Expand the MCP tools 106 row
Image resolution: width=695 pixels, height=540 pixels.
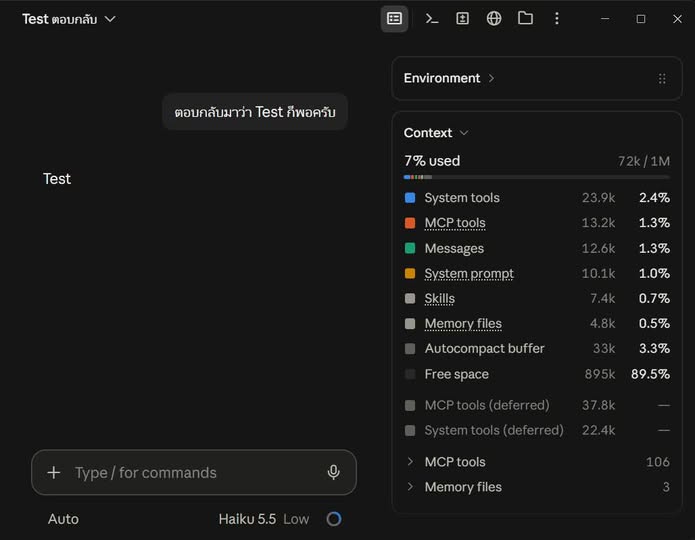coord(537,462)
